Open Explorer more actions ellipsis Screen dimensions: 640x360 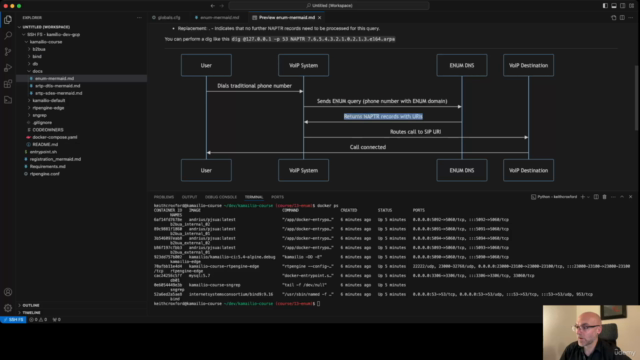click(139, 18)
